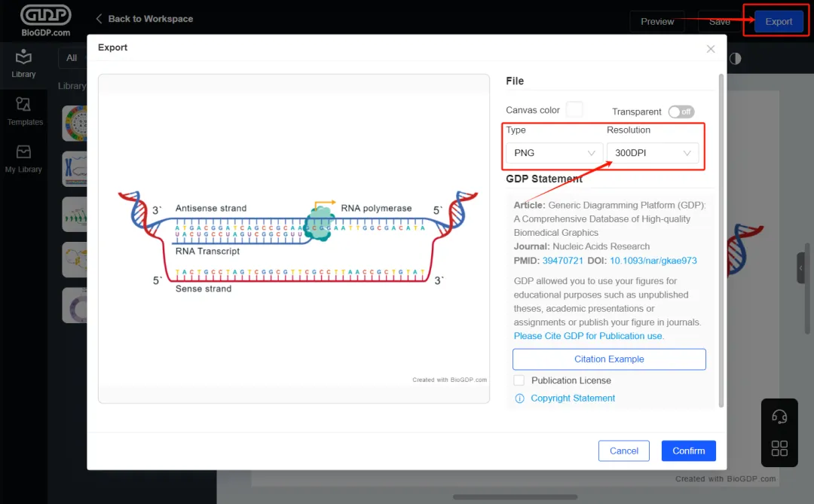Click the Save button in top bar

[x=720, y=22]
